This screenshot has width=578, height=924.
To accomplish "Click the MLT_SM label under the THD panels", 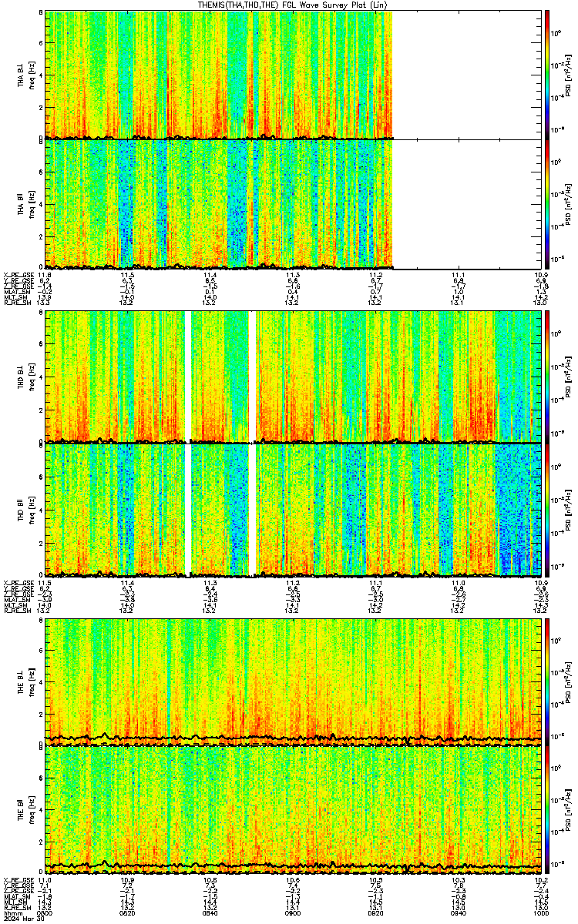I will [x=16, y=604].
